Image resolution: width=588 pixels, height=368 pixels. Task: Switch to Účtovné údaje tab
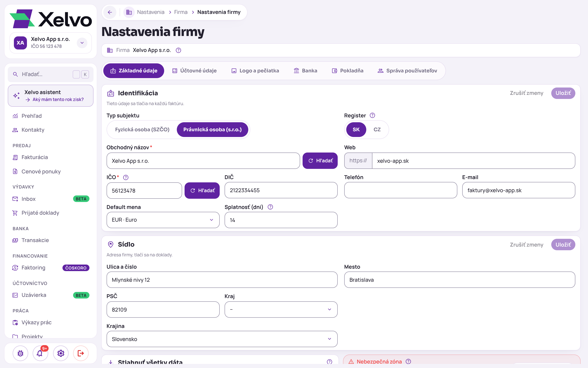pyautogui.click(x=194, y=71)
